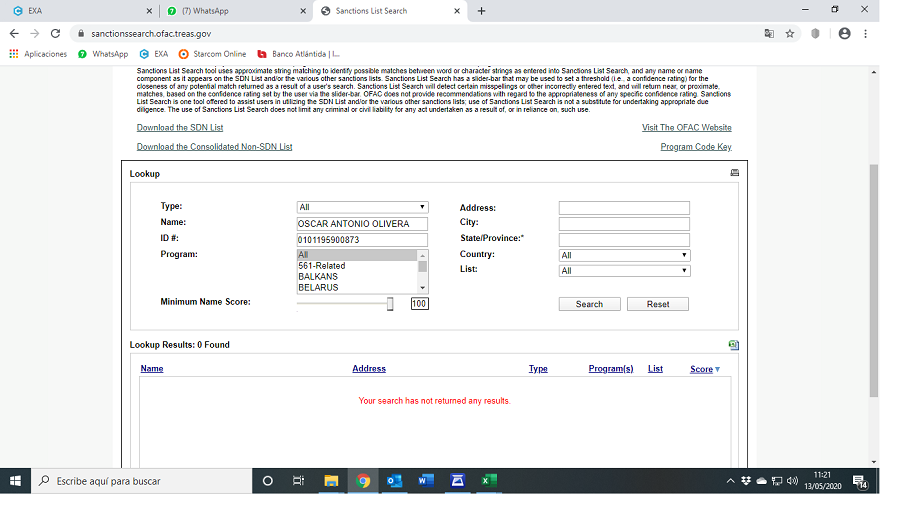Click the Download the SDN List link
The height and width of the screenshot is (527, 900).
click(x=180, y=128)
